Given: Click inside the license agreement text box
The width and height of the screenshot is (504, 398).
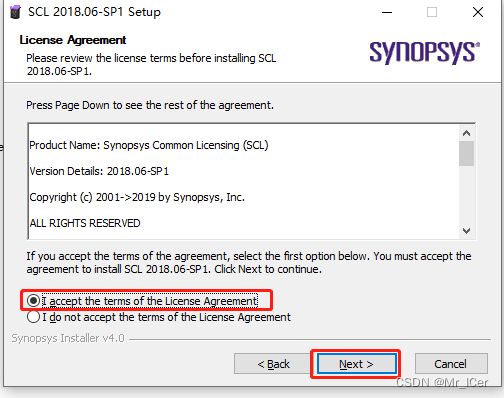Looking at the screenshot, I should 244,182.
